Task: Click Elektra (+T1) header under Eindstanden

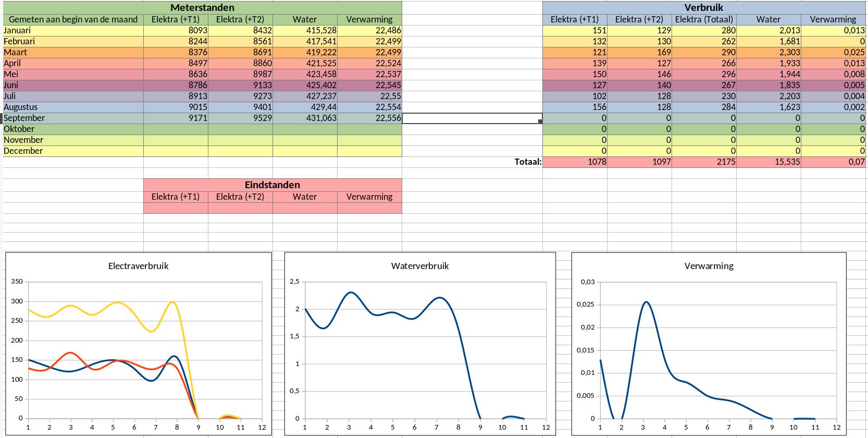Action: (176, 197)
